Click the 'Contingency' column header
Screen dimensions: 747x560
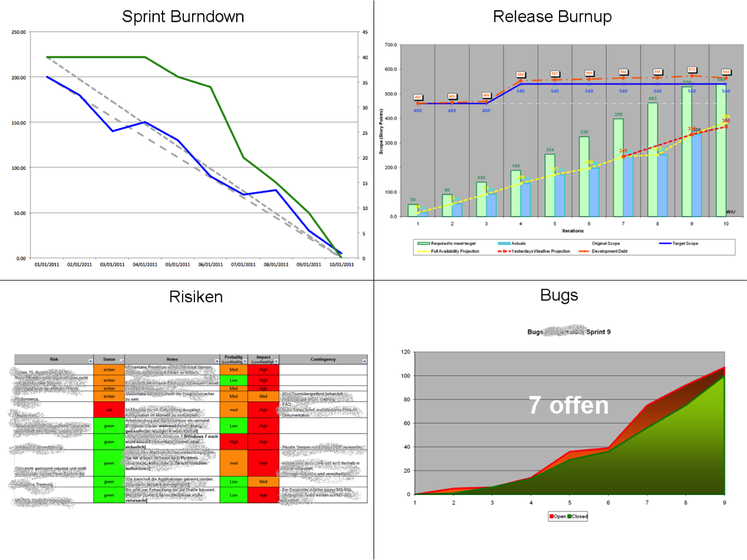(323, 359)
